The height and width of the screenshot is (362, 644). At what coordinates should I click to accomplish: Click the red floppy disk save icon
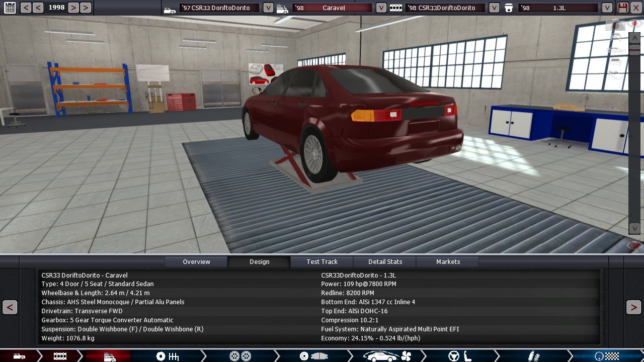623,8
